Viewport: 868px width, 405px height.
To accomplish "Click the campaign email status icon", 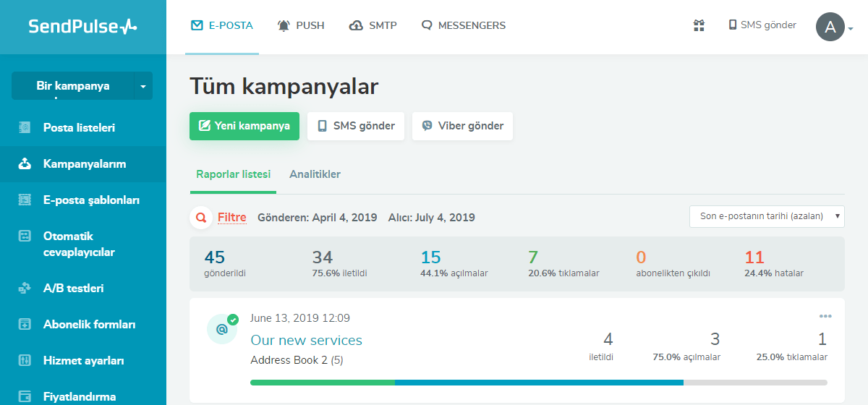I will pos(222,329).
